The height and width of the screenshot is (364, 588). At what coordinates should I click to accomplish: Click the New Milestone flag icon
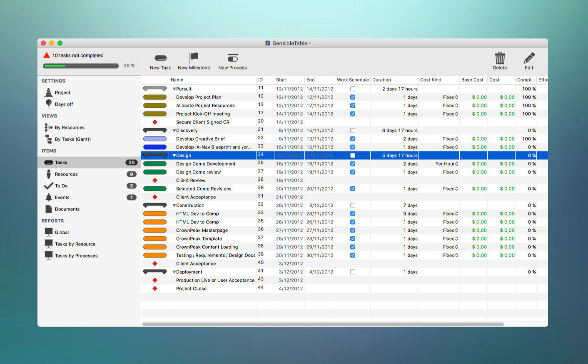click(194, 57)
